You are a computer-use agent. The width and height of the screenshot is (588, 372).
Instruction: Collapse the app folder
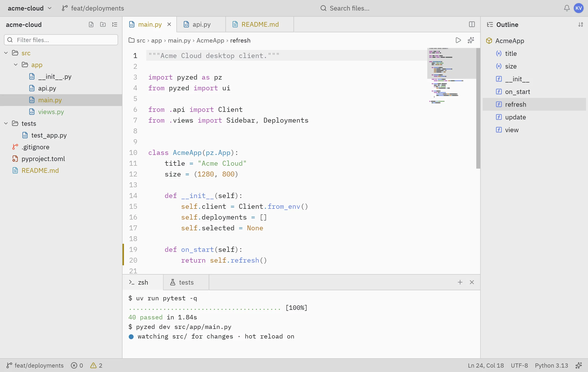(16, 65)
